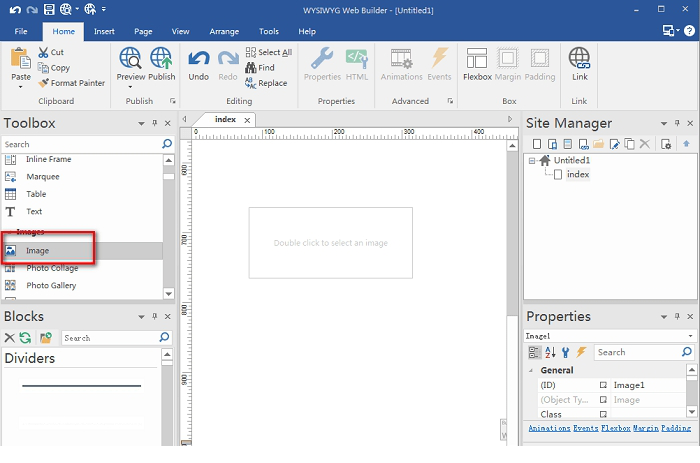Viewport: 700px width, 463px height.
Task: Click the Toolbox scrollbar down arrow
Action: [168, 293]
